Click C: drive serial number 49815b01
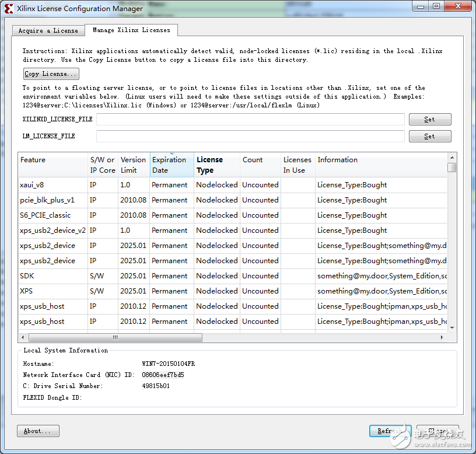The width and height of the screenshot is (476, 454). click(x=156, y=386)
